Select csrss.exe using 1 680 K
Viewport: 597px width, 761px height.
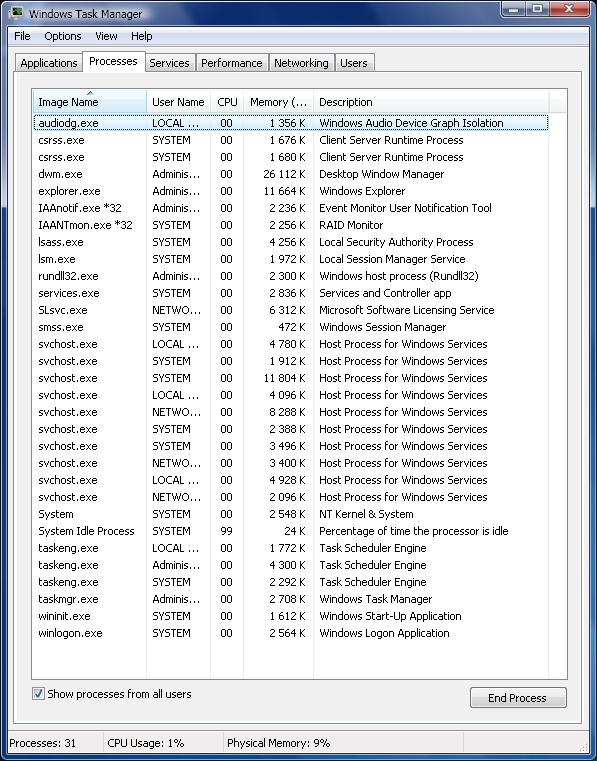pyautogui.click(x=291, y=157)
